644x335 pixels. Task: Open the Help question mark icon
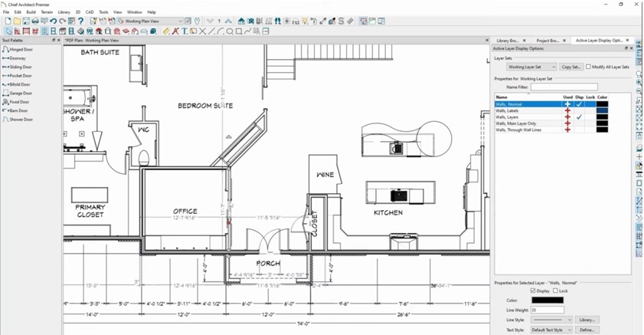(81, 21)
